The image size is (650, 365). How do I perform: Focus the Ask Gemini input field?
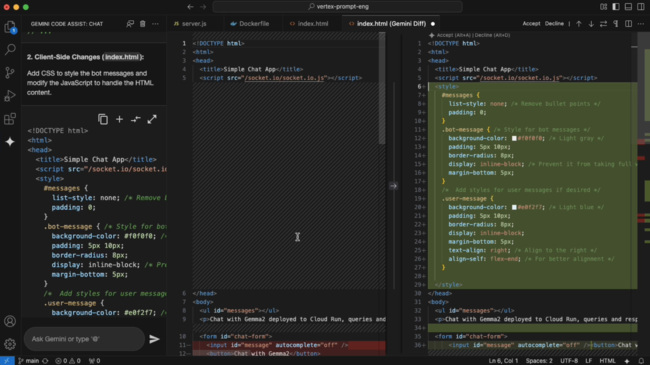84,339
